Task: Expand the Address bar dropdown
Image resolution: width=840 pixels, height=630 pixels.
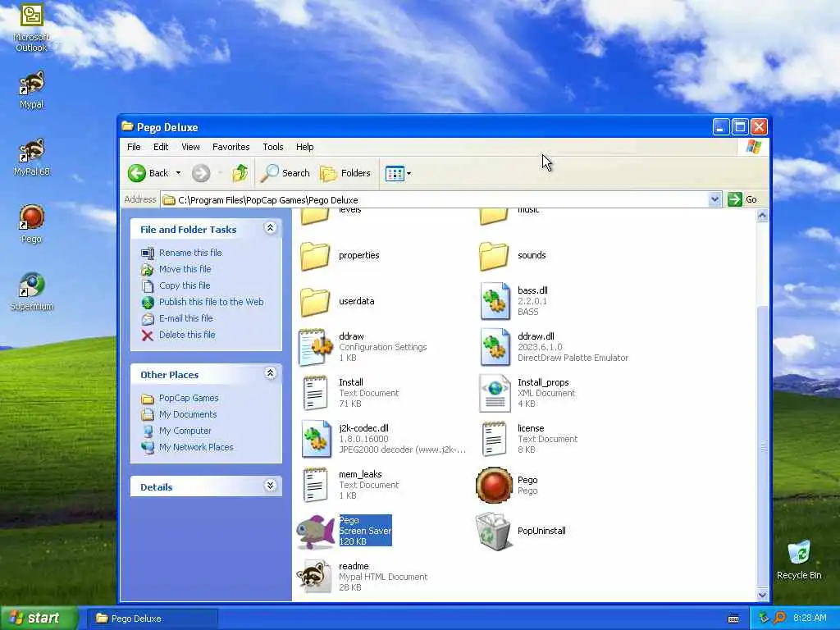Action: click(x=714, y=200)
